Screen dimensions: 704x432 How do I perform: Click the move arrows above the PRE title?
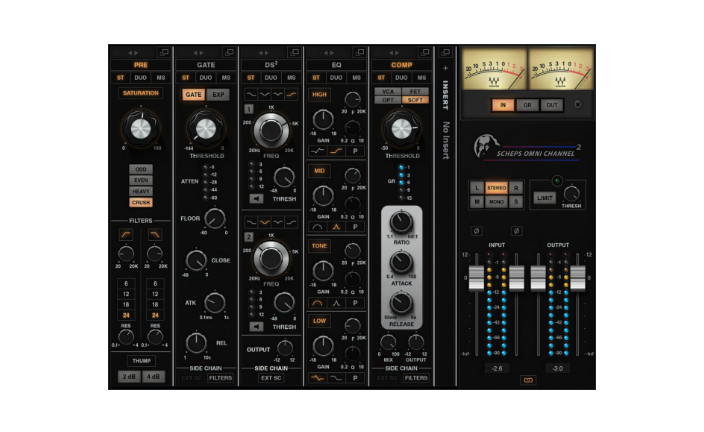pyautogui.click(x=133, y=53)
